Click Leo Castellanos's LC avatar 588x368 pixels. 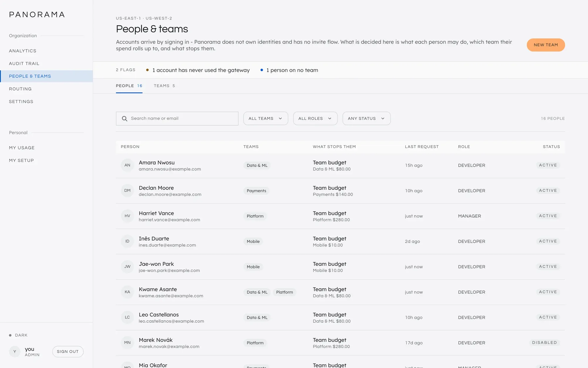coord(127,317)
